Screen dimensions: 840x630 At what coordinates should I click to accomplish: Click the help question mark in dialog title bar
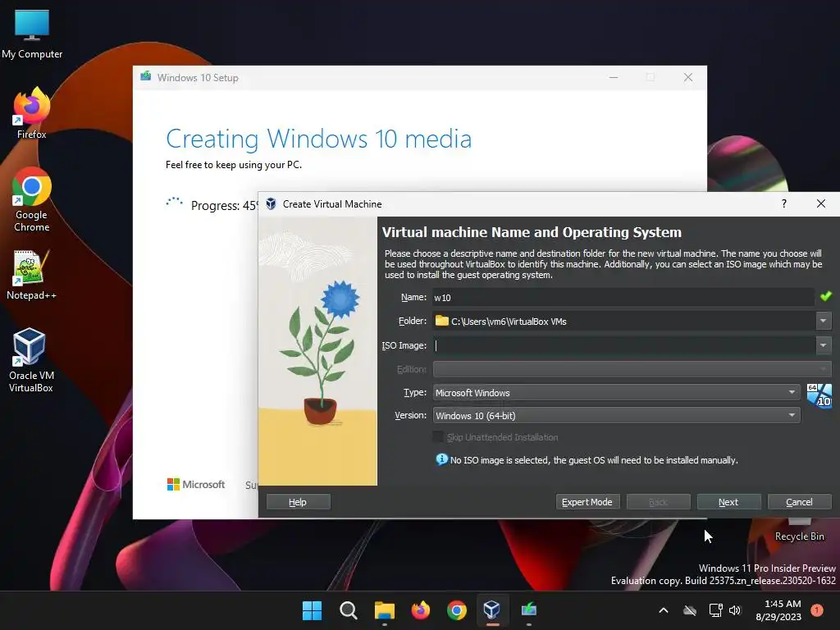pyautogui.click(x=783, y=203)
